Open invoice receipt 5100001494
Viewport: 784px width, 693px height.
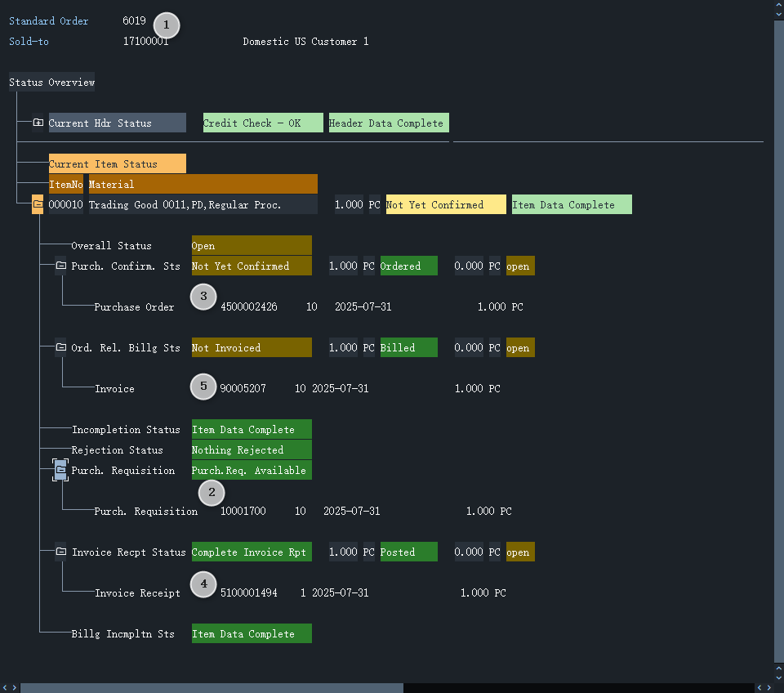[249, 593]
